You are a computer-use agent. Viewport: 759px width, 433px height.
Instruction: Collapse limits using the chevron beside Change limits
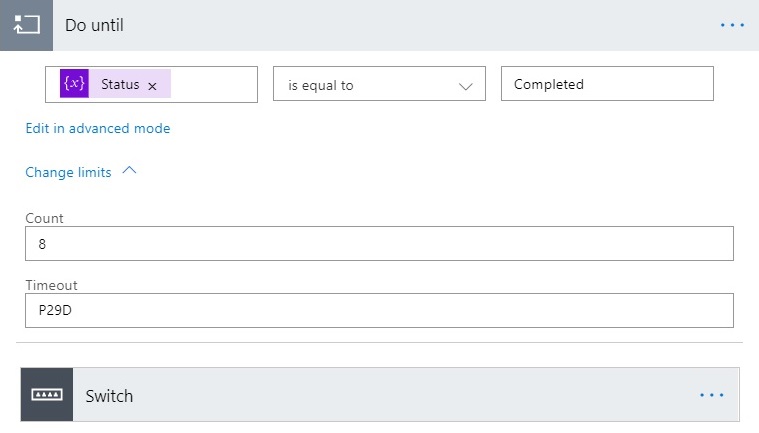coord(129,171)
